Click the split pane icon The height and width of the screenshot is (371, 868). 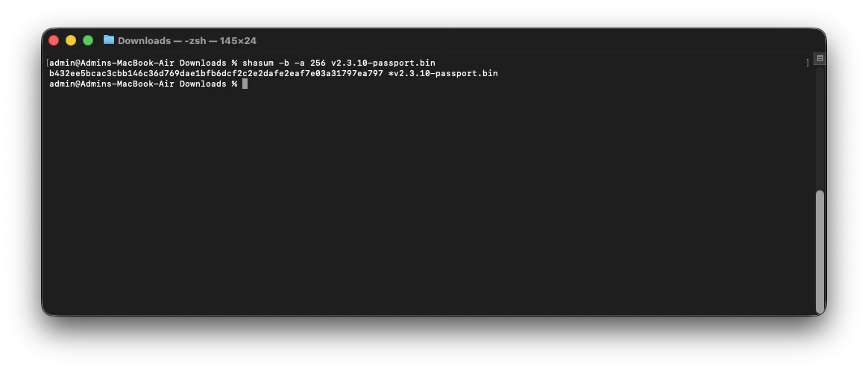(x=820, y=58)
